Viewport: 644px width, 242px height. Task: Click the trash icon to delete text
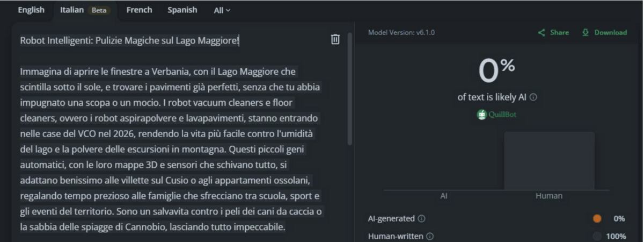point(335,39)
